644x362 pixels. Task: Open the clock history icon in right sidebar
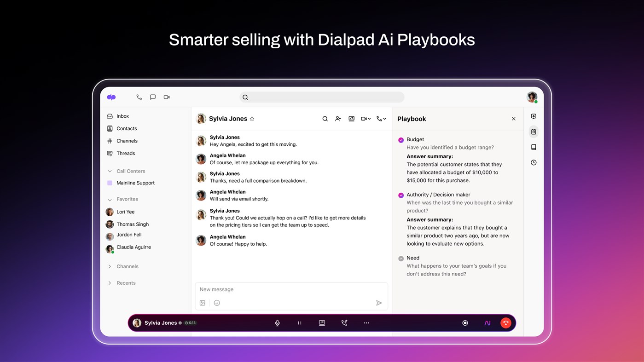click(533, 162)
